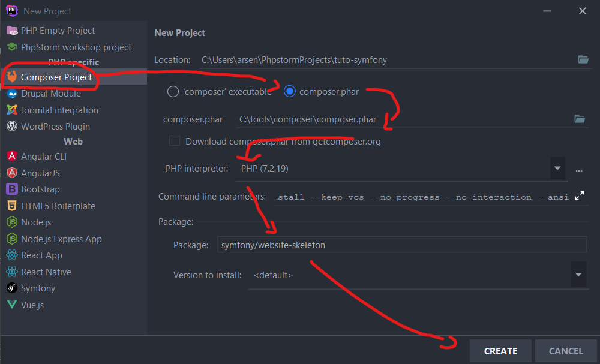Choose the WordPress Plugin icon
600x364 pixels.
tap(11, 126)
